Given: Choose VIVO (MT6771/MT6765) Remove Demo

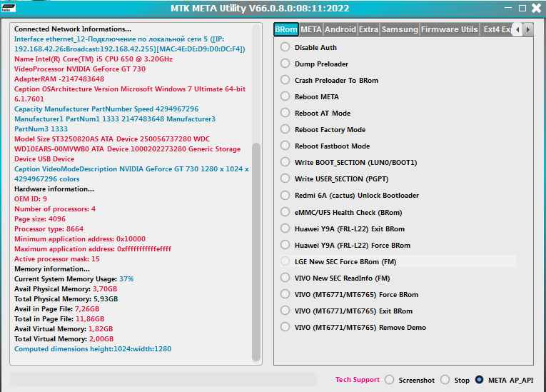Looking at the screenshot, I should (x=285, y=328).
